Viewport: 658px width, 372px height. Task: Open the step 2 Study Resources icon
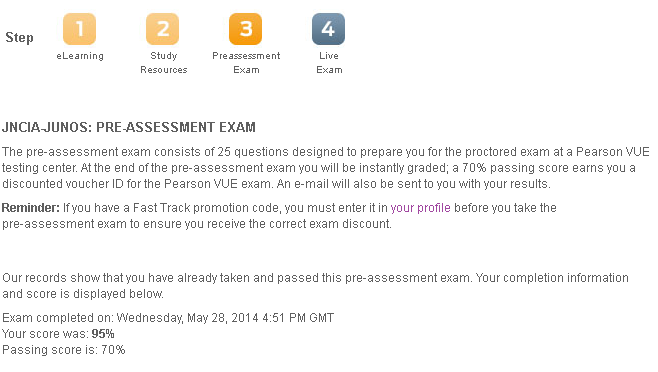[x=162, y=29]
